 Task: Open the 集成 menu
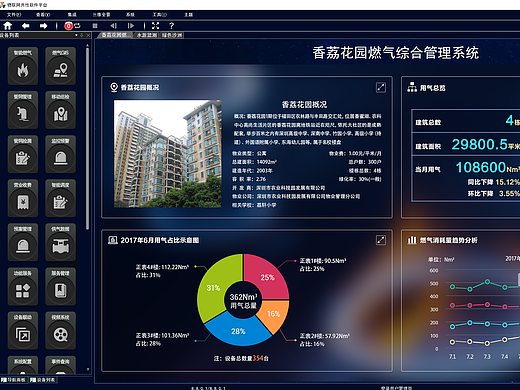[x=72, y=15]
